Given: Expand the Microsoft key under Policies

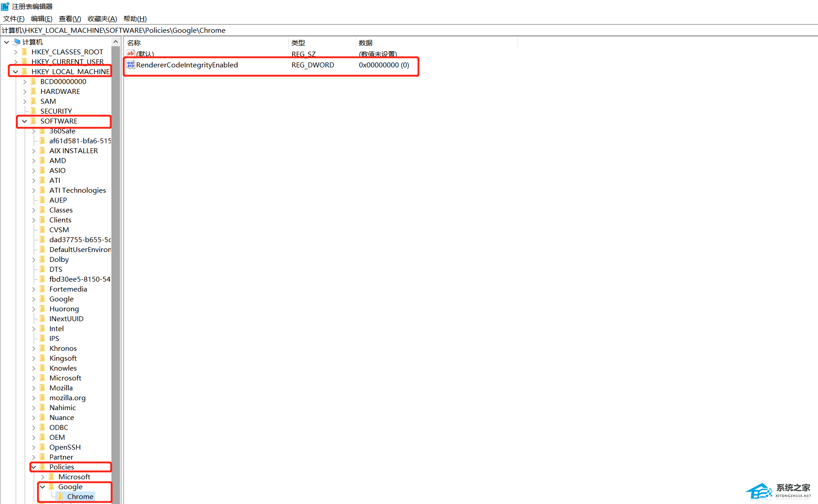Looking at the screenshot, I should (x=43, y=477).
